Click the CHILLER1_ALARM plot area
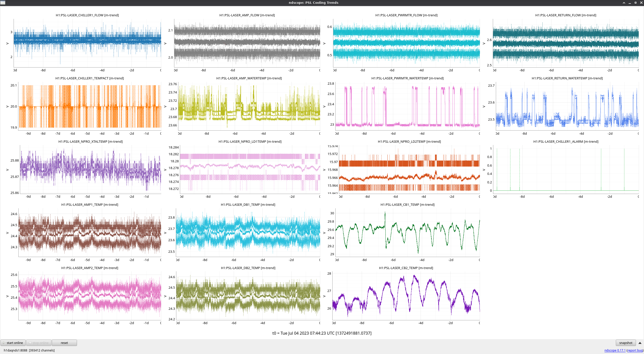 point(566,170)
